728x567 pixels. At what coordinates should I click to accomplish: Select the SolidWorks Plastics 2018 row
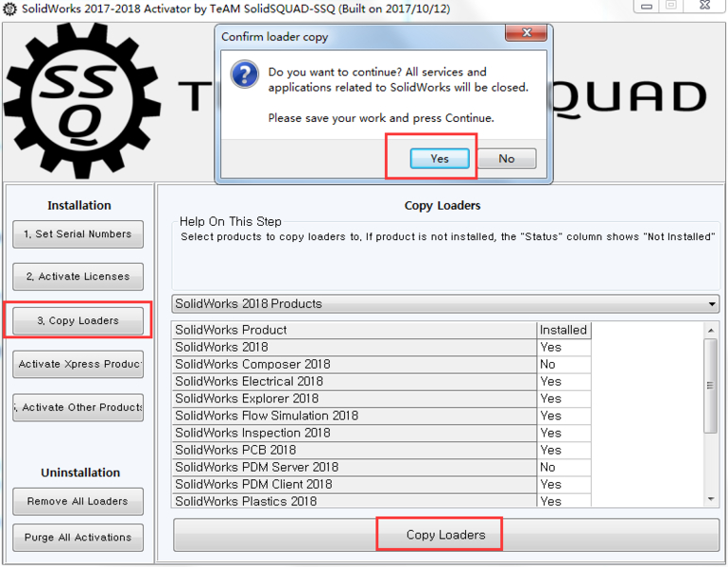[382, 501]
